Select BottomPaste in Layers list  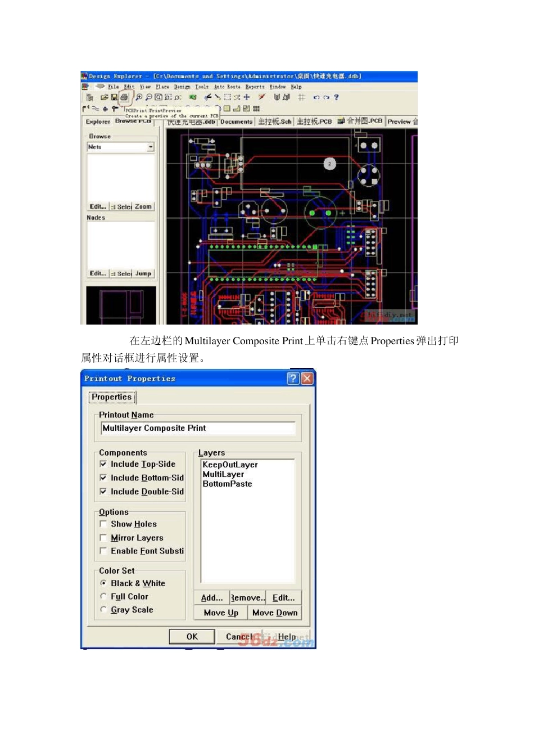(x=227, y=484)
